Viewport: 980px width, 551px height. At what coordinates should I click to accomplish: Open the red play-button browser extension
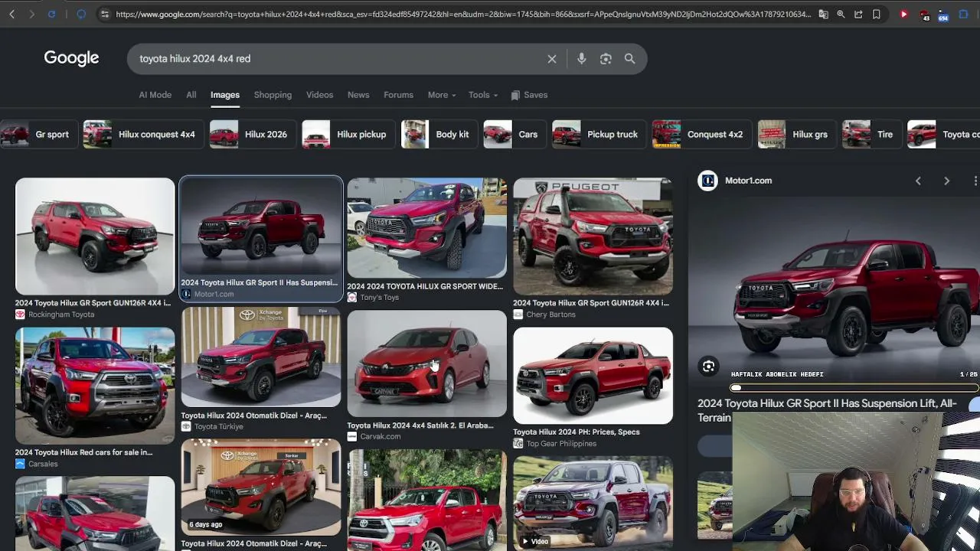coord(904,14)
